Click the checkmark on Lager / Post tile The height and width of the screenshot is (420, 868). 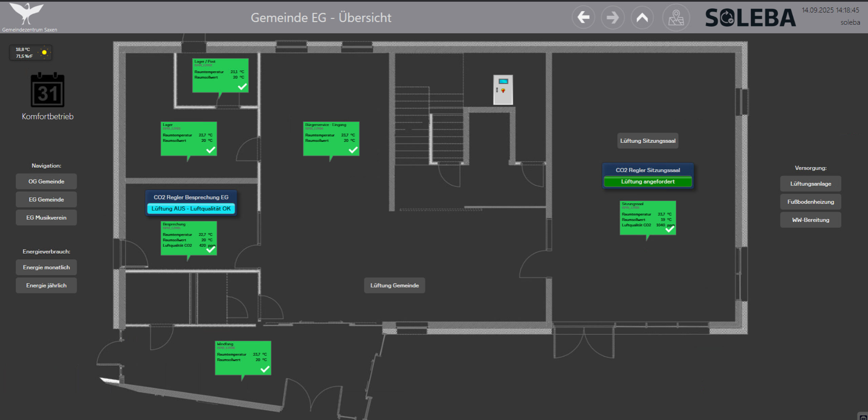[x=242, y=87]
